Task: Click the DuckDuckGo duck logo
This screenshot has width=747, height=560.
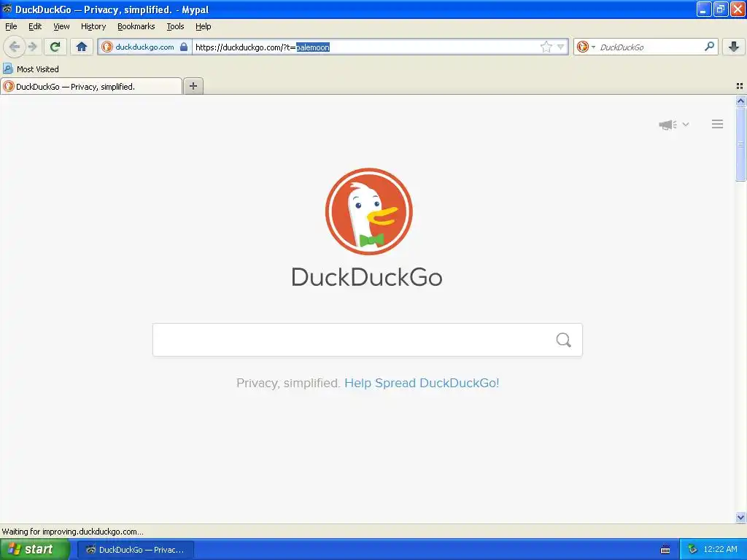Action: click(x=368, y=211)
